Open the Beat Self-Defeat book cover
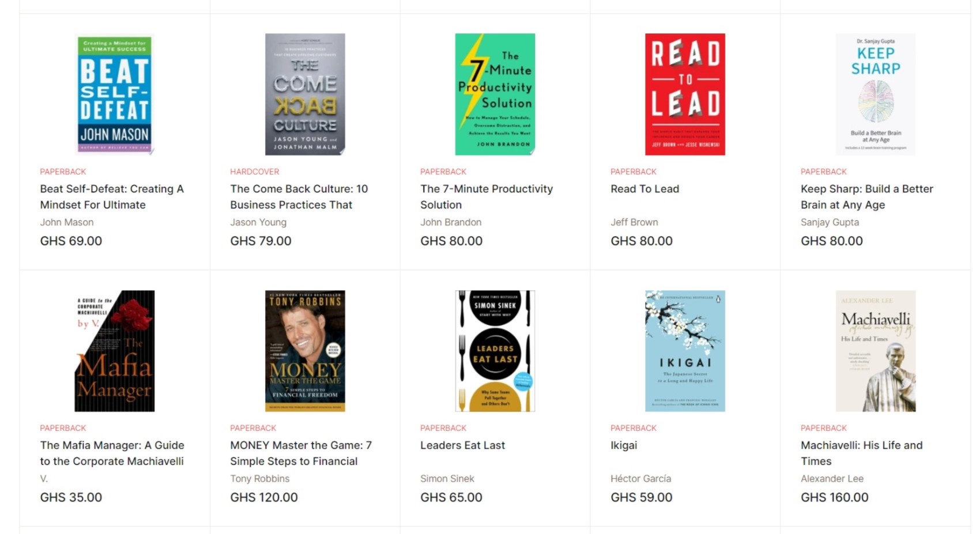Screen dimensions: 980x534 pos(114,94)
